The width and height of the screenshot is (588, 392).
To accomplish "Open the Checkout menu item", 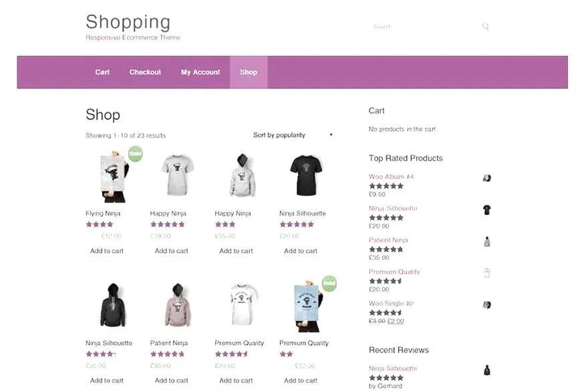I will tap(145, 72).
